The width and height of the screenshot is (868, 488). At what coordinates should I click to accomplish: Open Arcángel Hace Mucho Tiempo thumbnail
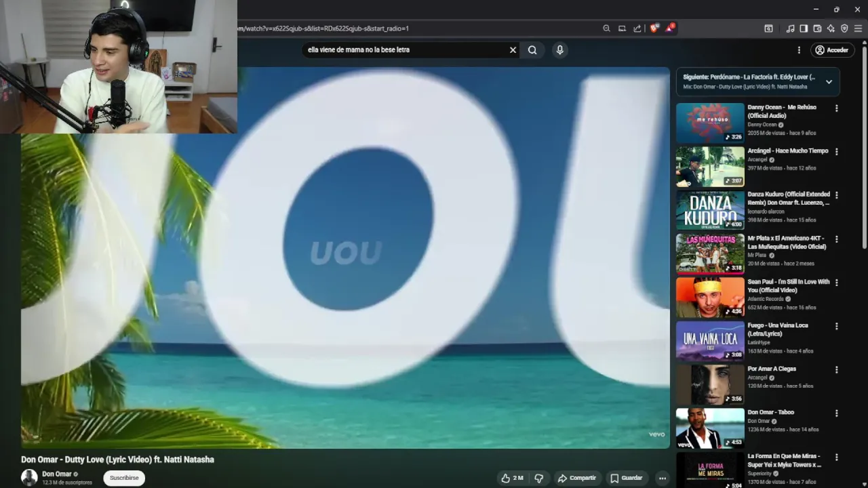point(710,167)
